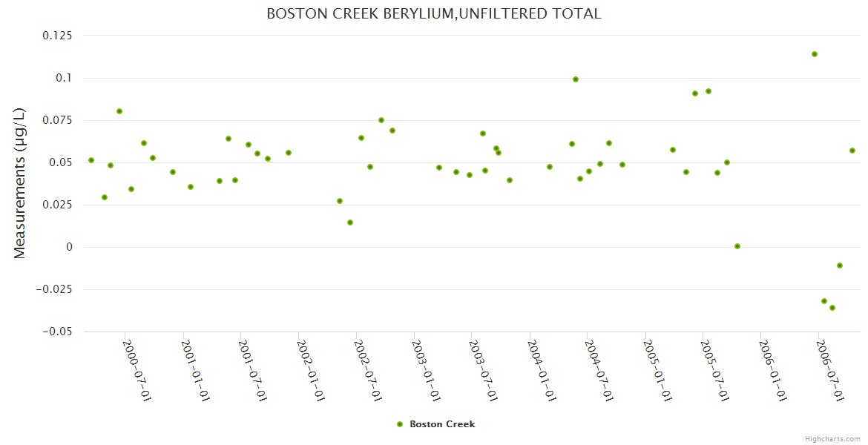The width and height of the screenshot is (868, 445).
Task: Pick the 2004 data point near 0.099
Action: click(576, 79)
